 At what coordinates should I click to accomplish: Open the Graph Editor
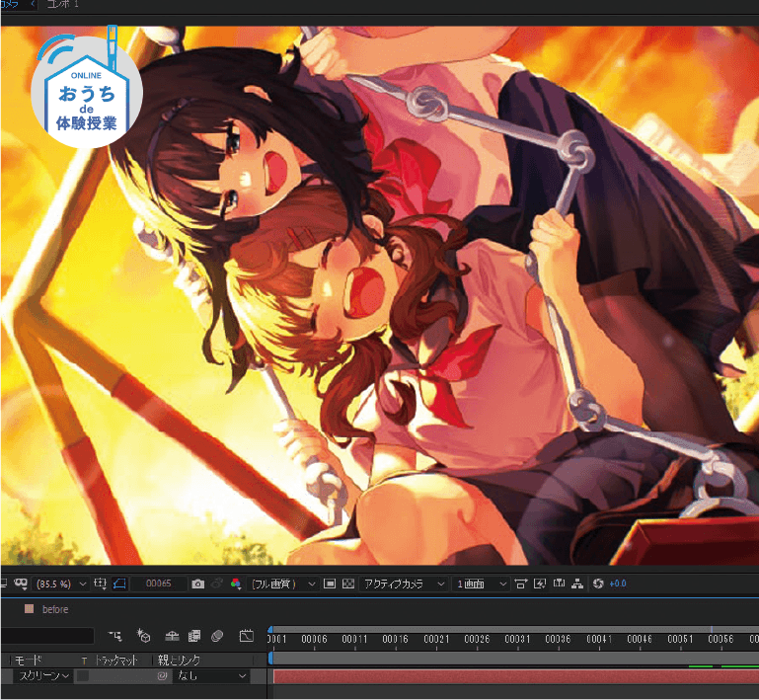(247, 636)
